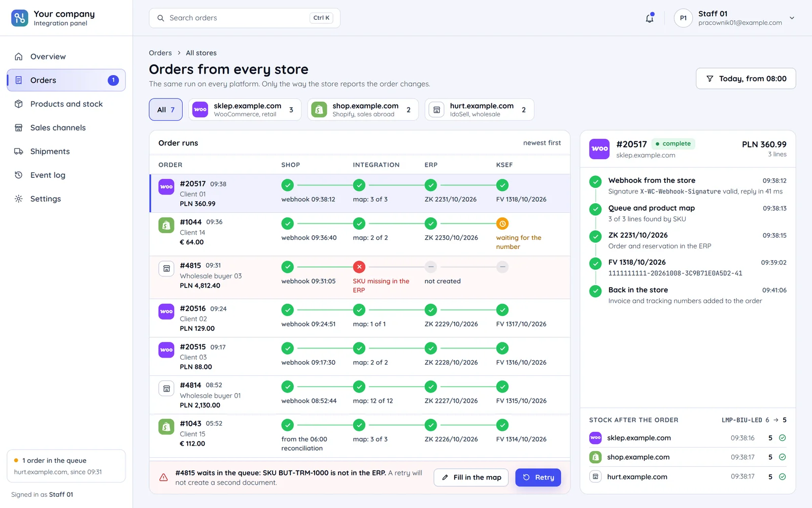Open the Overview page

66,56
